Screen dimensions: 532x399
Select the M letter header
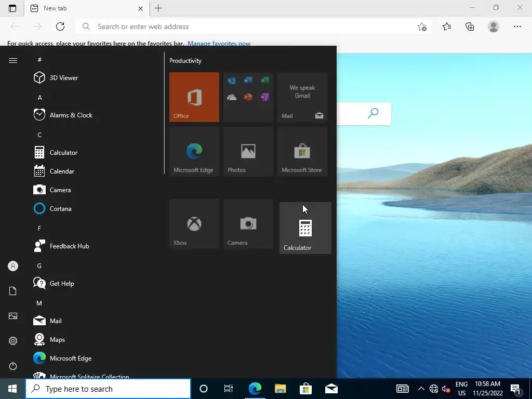pos(39,303)
